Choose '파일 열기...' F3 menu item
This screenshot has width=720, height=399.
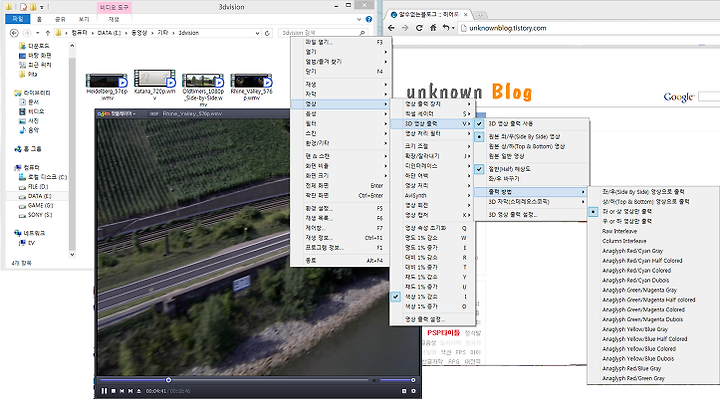point(340,42)
